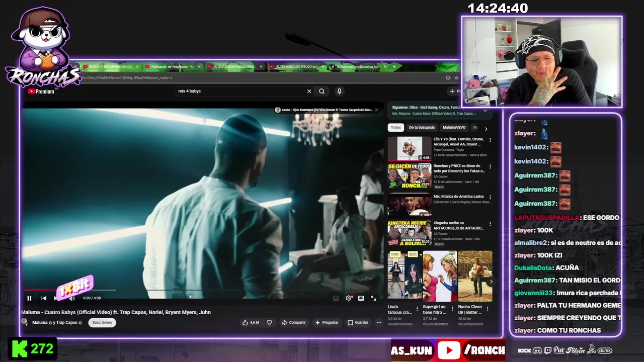The height and width of the screenshot is (362, 644).
Task: Pause the Maluma video playback
Action: [x=29, y=298]
